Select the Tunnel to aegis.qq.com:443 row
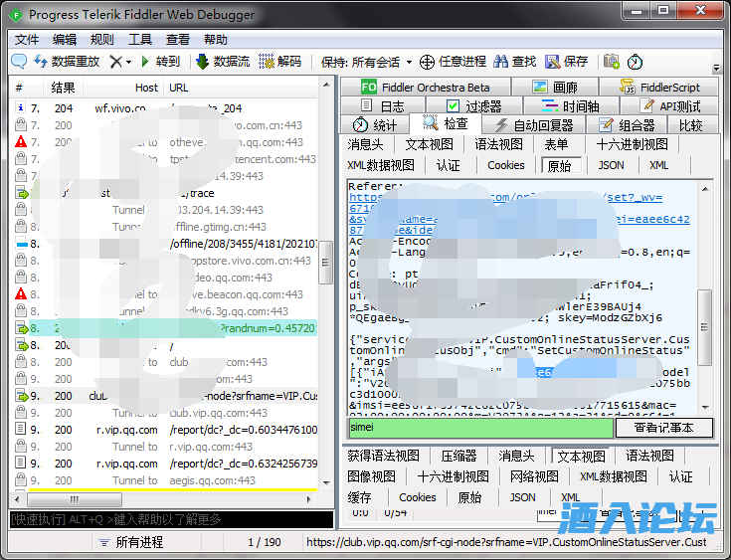The width and height of the screenshot is (731, 560). click(165, 480)
